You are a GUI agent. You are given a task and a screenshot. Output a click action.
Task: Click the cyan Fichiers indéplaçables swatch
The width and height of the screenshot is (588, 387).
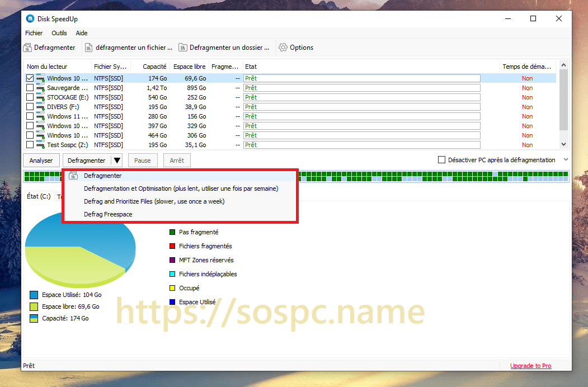(172, 274)
